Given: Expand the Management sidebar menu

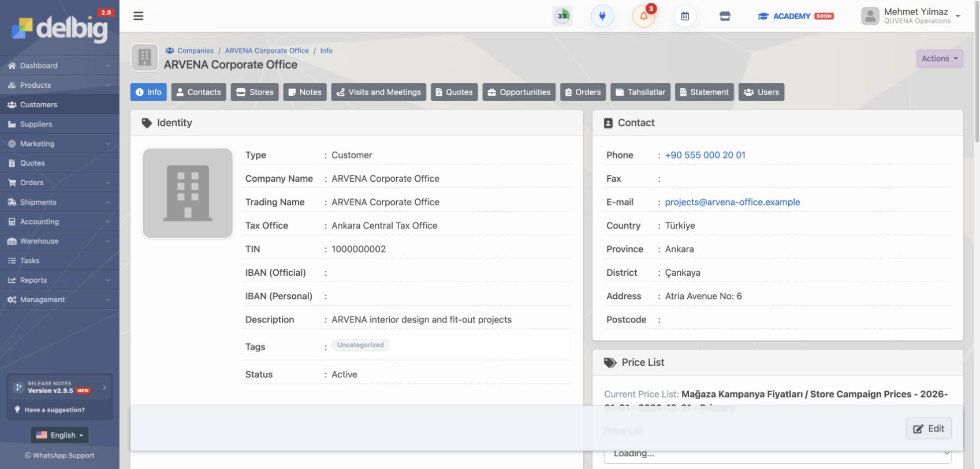Looking at the screenshot, I should coord(59,300).
